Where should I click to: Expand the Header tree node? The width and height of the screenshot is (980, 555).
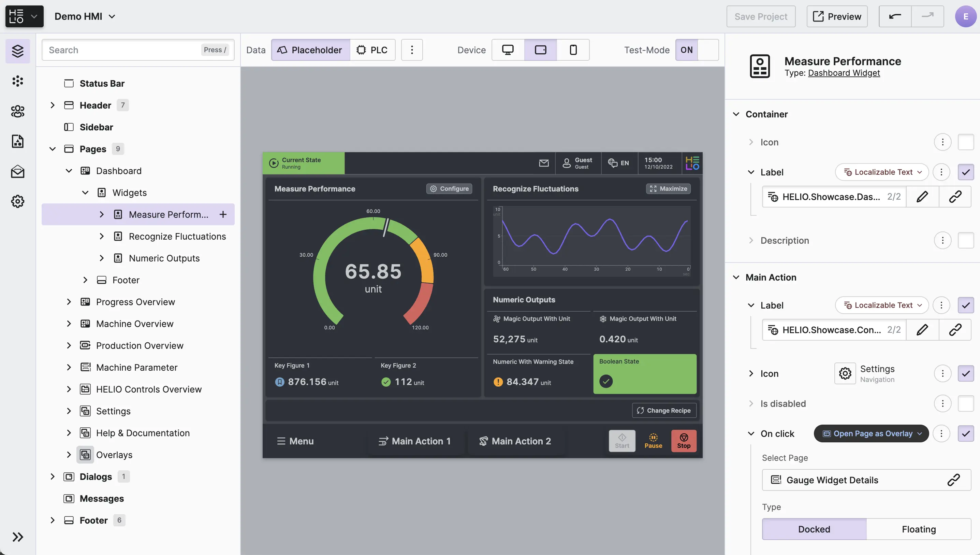[53, 105]
